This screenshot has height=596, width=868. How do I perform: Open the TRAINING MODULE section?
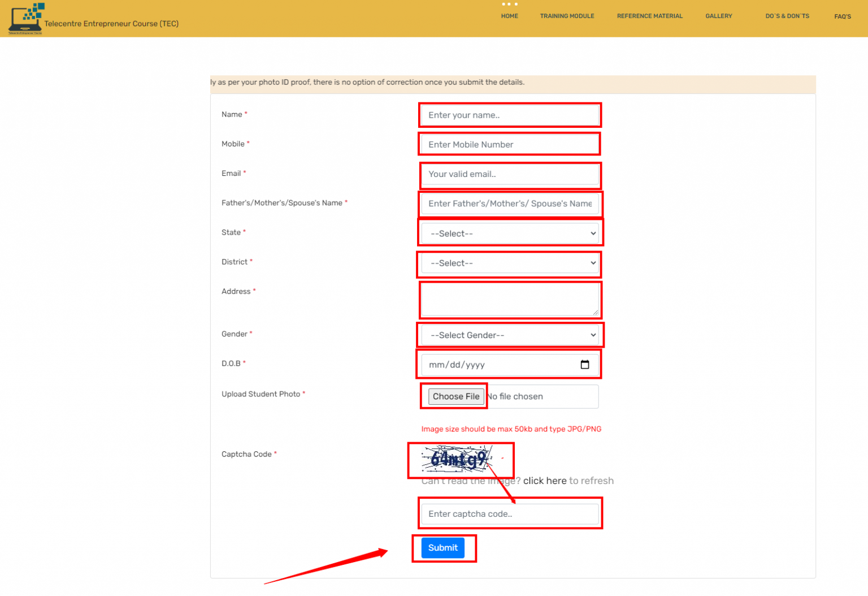click(x=567, y=16)
